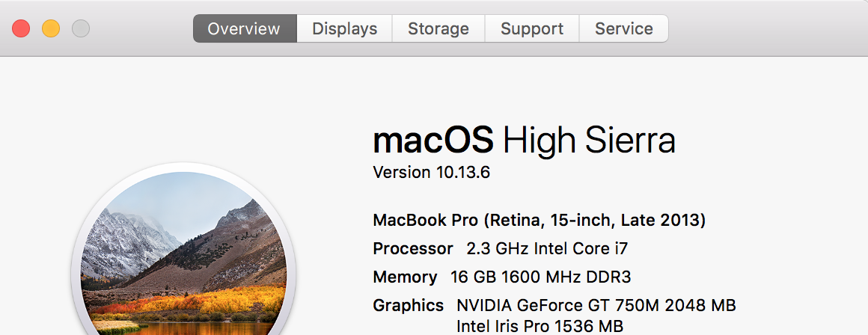The image size is (868, 335).
Task: Click the Processor label
Action: tap(413, 249)
